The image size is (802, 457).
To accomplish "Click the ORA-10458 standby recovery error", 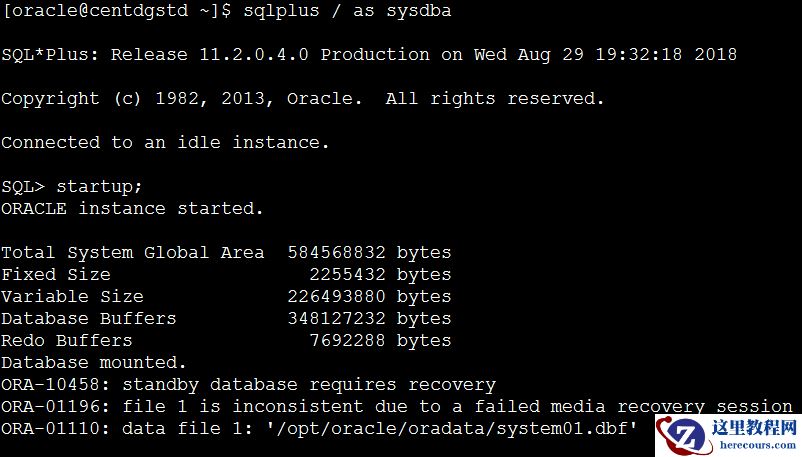I will (248, 384).
